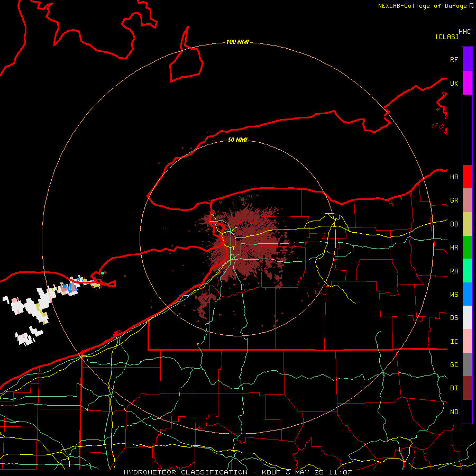The image size is (476, 476).
Task: Click the [CLAS] legend header
Action: point(447,36)
